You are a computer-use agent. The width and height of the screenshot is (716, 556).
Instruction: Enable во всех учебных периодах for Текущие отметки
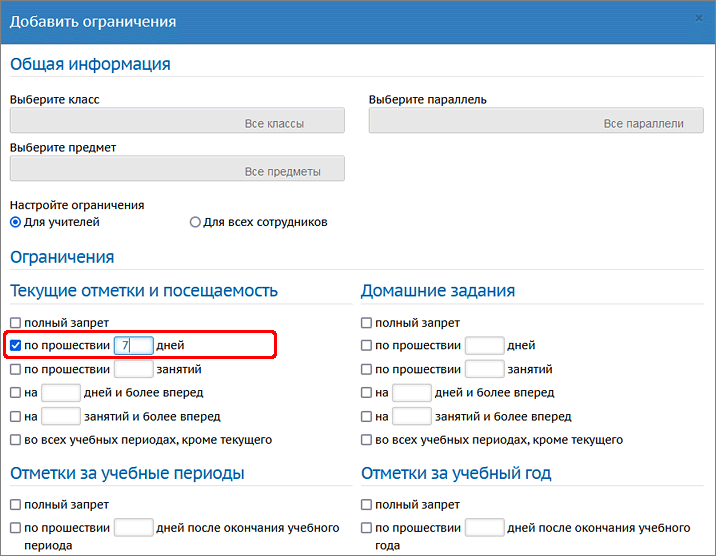16,440
